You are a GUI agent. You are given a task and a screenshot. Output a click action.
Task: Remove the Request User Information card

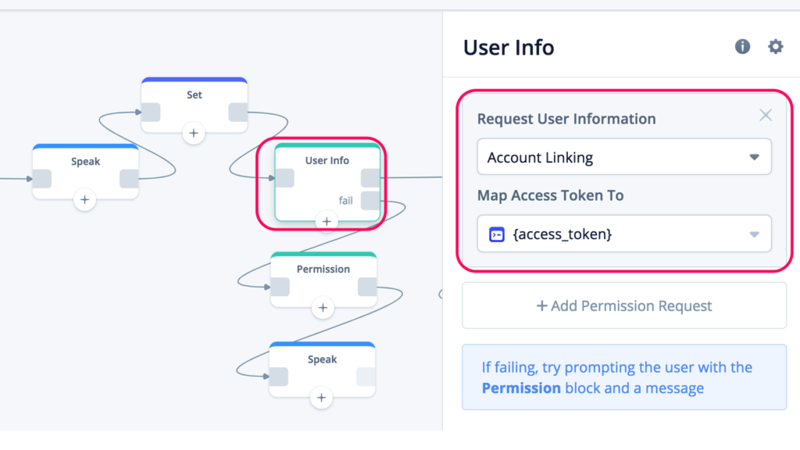(765, 115)
